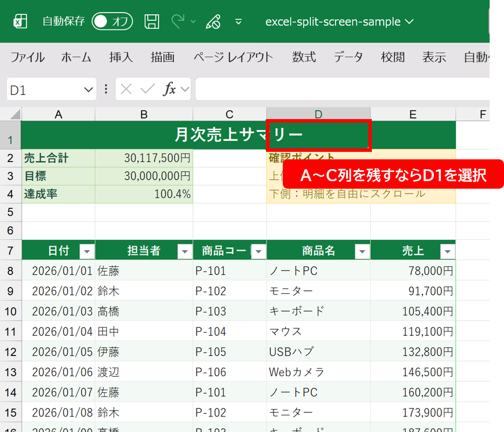Click the Name Box showing D1
This screenshot has height=432, width=504.
(x=44, y=89)
